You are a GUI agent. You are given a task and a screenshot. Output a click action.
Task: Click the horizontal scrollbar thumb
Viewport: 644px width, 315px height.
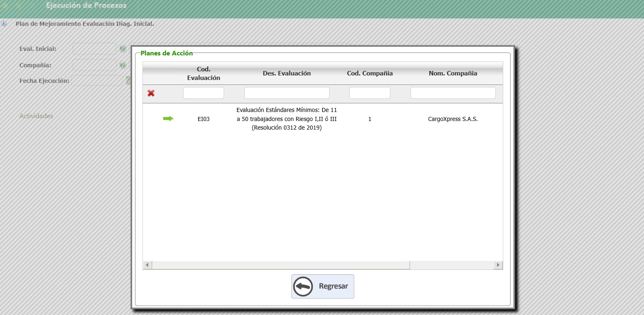coord(281,265)
